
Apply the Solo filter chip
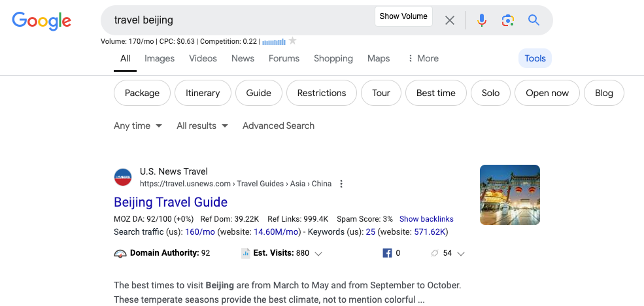tap(490, 93)
